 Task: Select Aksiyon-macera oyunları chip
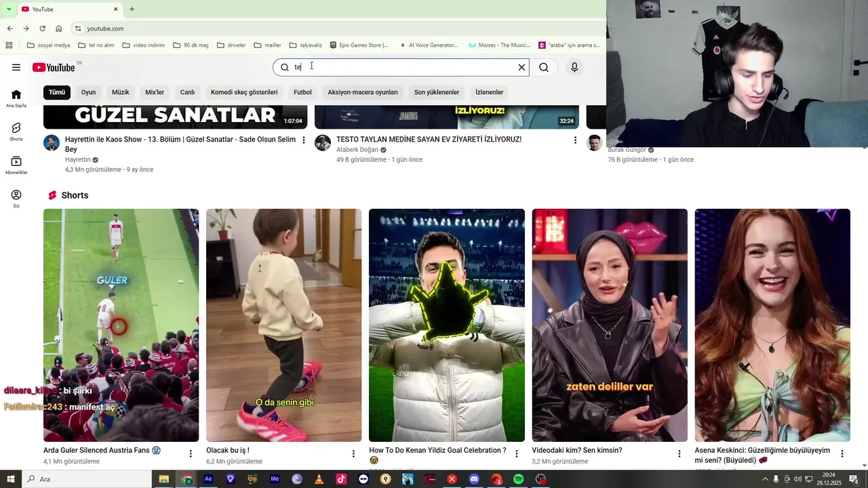pyautogui.click(x=363, y=92)
